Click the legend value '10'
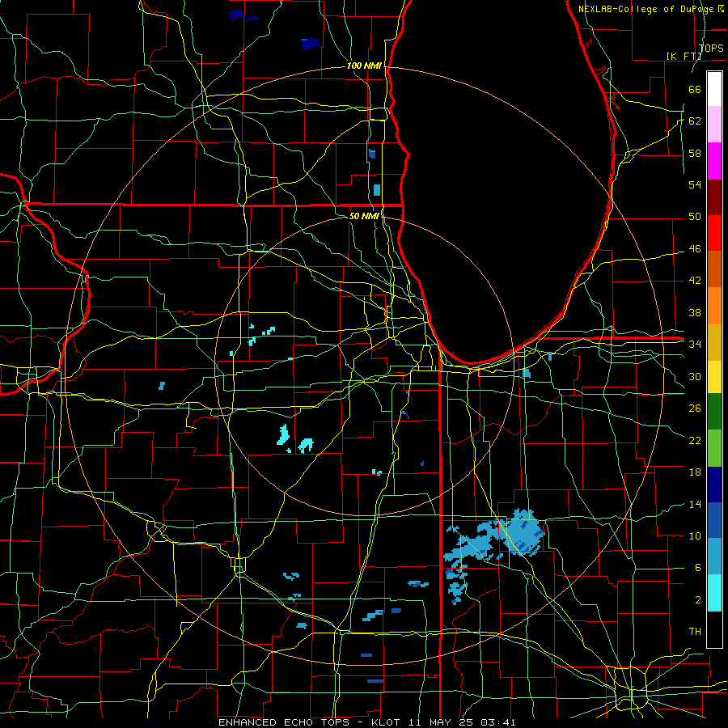The image size is (728, 728). [695, 536]
